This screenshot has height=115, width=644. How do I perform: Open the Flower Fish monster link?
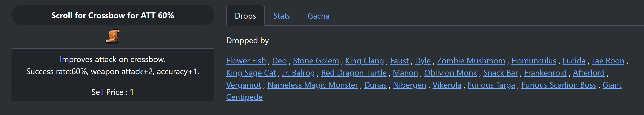coord(246,61)
